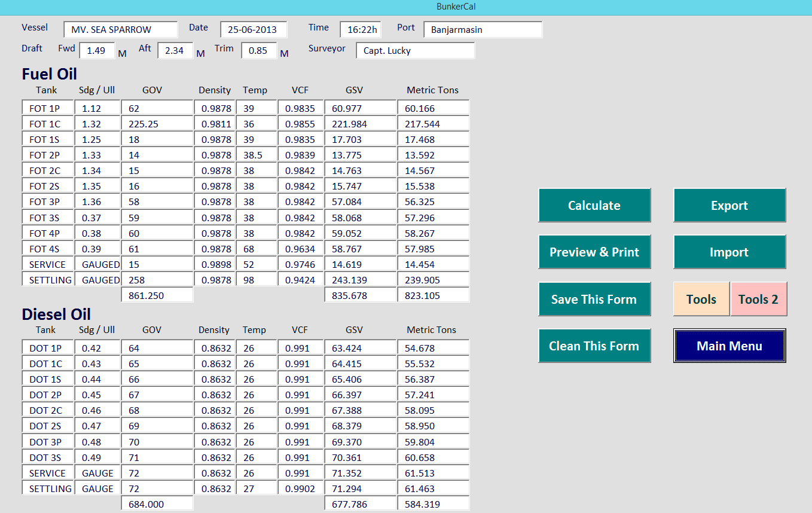Select DOT 1C GOV cell 65
Screen dimensions: 812x513
click(x=157, y=364)
